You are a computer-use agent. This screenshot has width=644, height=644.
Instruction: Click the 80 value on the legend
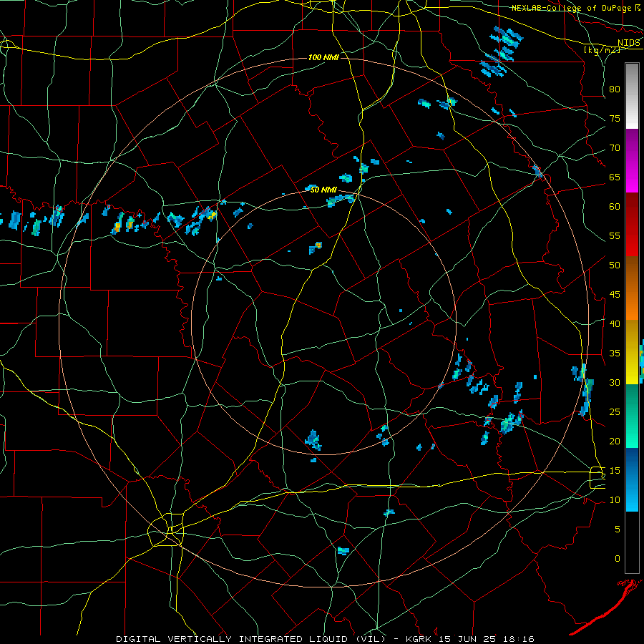[615, 89]
